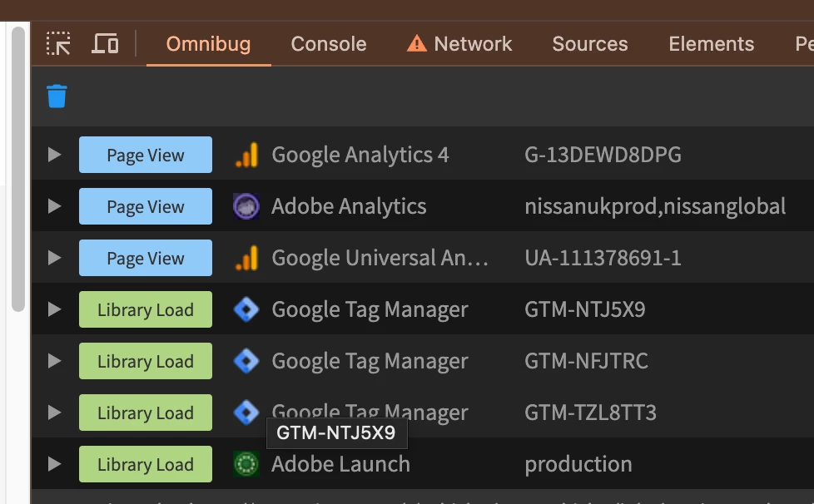This screenshot has height=504, width=814.
Task: Expand the GTM-NTJ5X9 request row
Action: point(54,309)
